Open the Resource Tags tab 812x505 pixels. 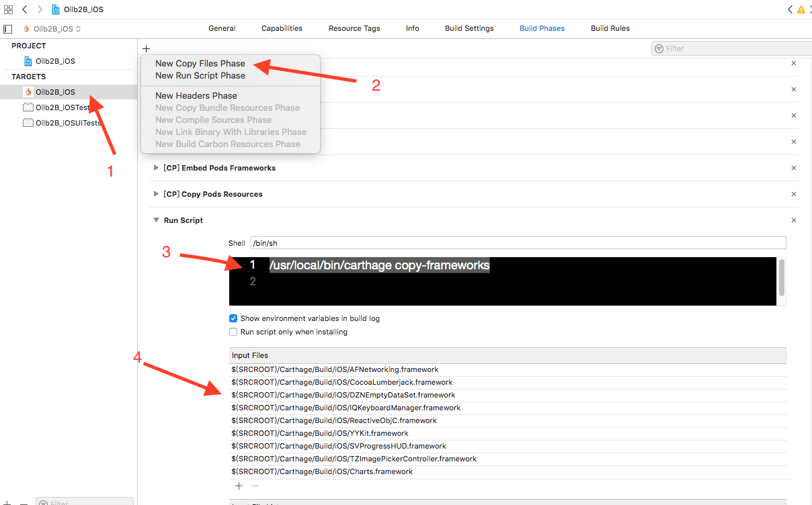[x=354, y=28]
